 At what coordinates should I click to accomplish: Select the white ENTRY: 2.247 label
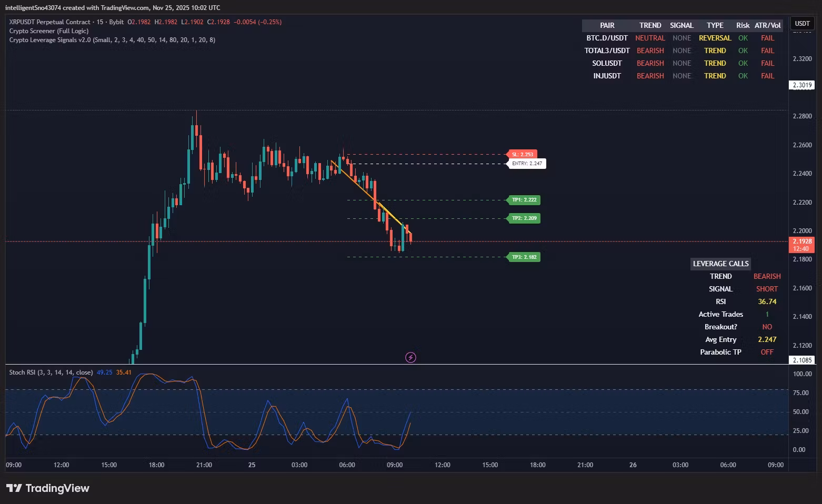526,164
